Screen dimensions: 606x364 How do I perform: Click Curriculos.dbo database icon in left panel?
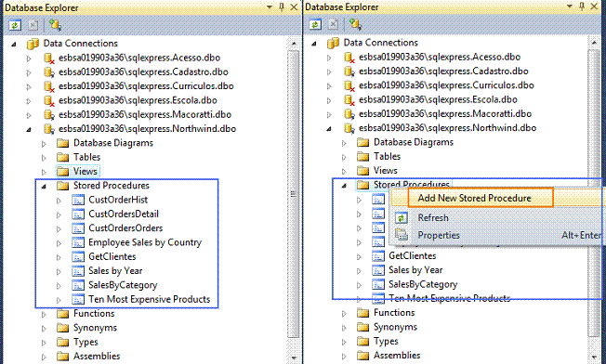click(x=48, y=86)
